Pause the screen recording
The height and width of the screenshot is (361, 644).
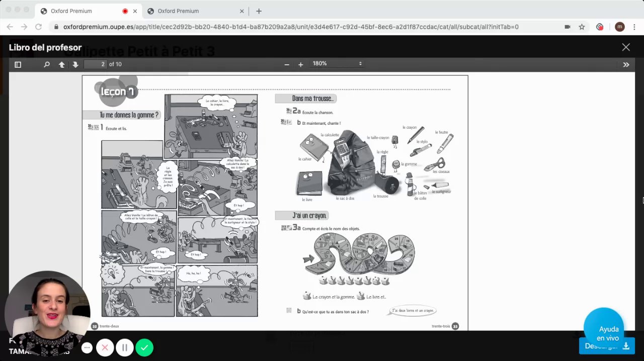[x=124, y=347]
